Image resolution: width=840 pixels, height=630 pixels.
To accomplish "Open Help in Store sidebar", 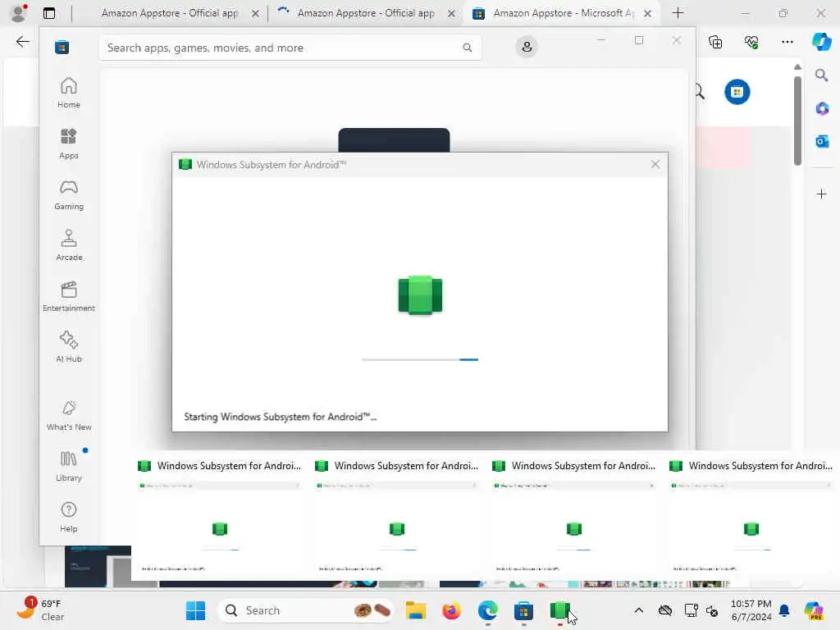I will [69, 518].
